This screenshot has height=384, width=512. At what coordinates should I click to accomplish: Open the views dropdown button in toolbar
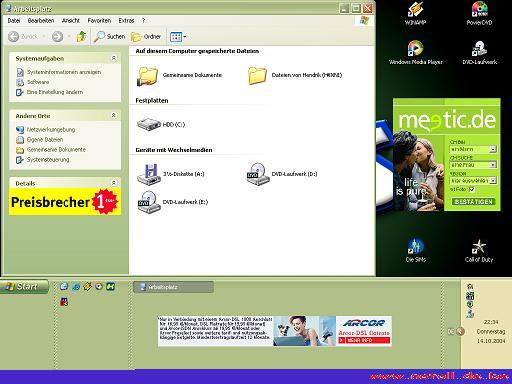pos(178,37)
